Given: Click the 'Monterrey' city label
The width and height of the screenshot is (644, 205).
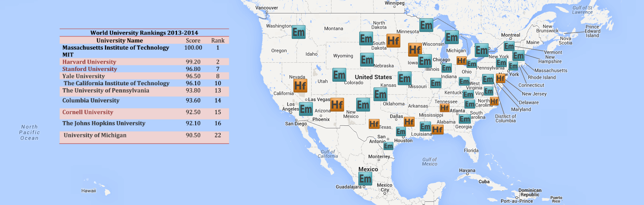Looking at the screenshot, I should (x=379, y=157).
